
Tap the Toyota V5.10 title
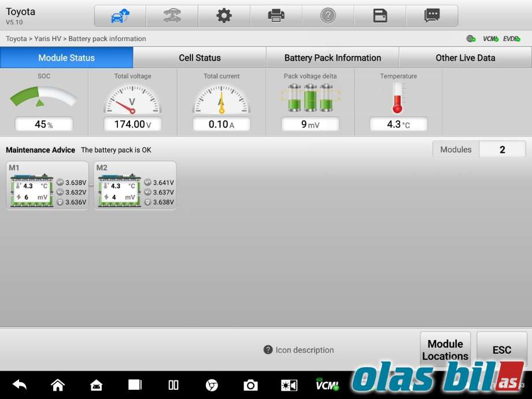(x=20, y=16)
